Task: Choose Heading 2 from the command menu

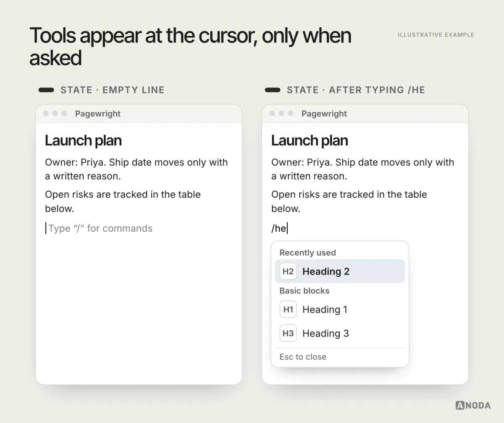Action: 340,271
